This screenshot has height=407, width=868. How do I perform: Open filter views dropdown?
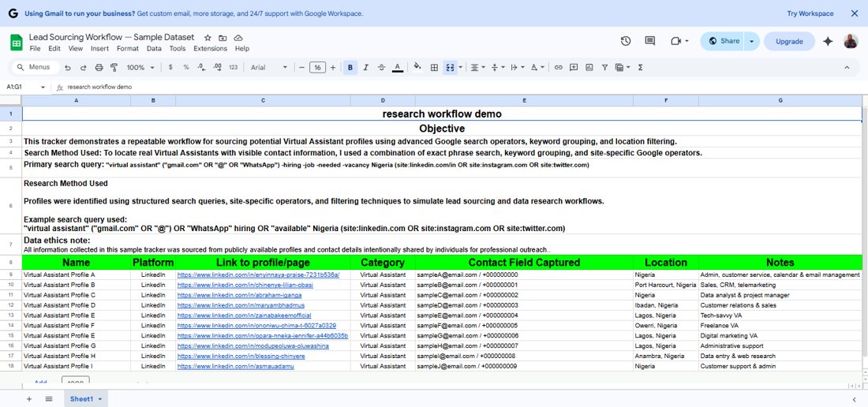623,68
